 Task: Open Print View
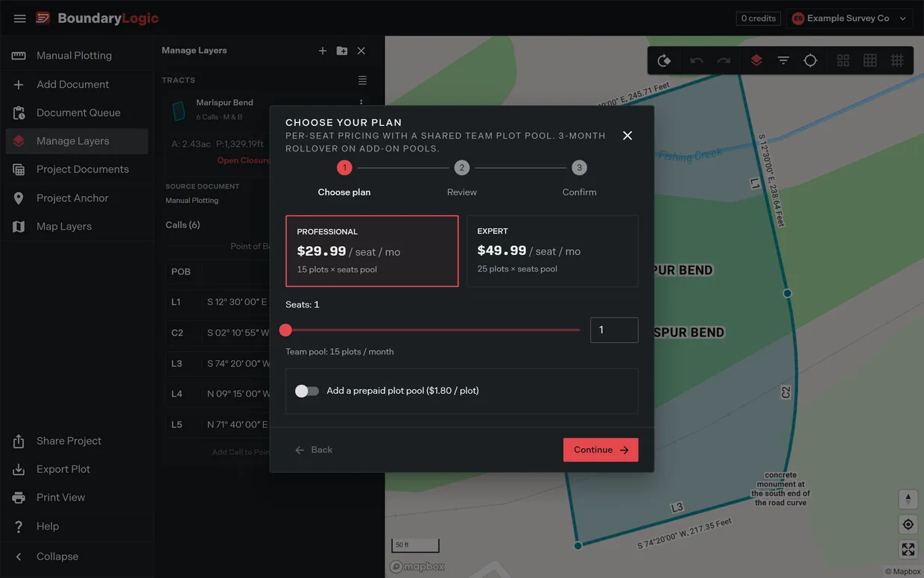(77, 497)
